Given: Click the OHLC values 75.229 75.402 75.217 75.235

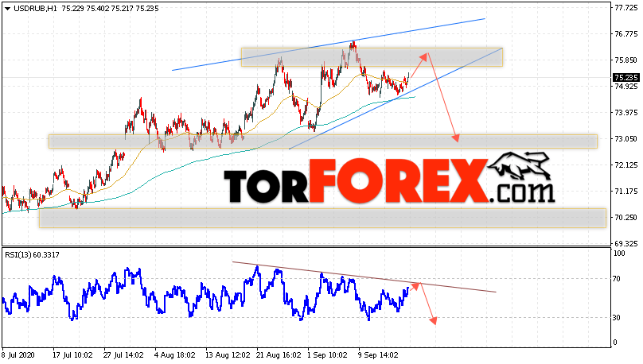Looking at the screenshot, I should (110, 9).
